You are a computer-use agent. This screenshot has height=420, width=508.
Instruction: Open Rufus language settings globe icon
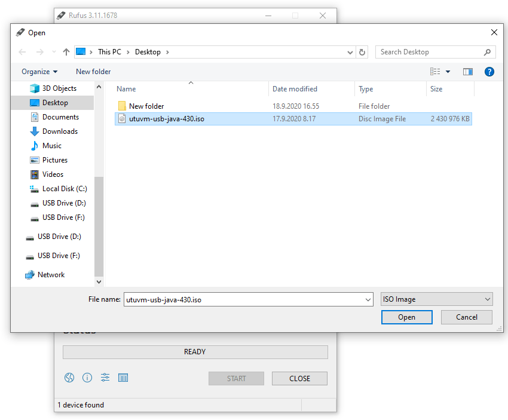coord(69,378)
